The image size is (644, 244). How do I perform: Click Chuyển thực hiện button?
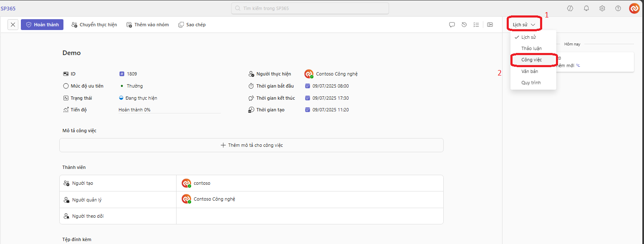(x=94, y=25)
